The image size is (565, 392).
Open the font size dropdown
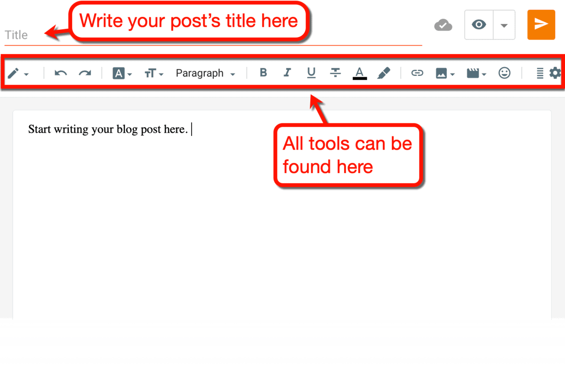153,73
